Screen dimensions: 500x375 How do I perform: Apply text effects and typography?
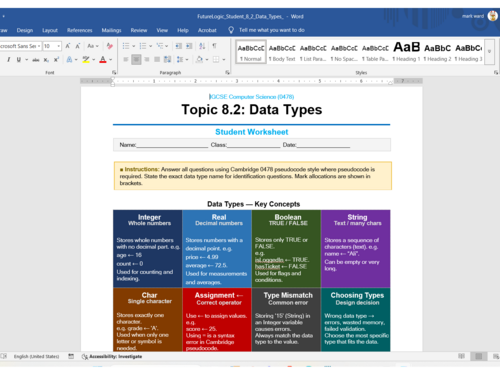tap(69, 60)
